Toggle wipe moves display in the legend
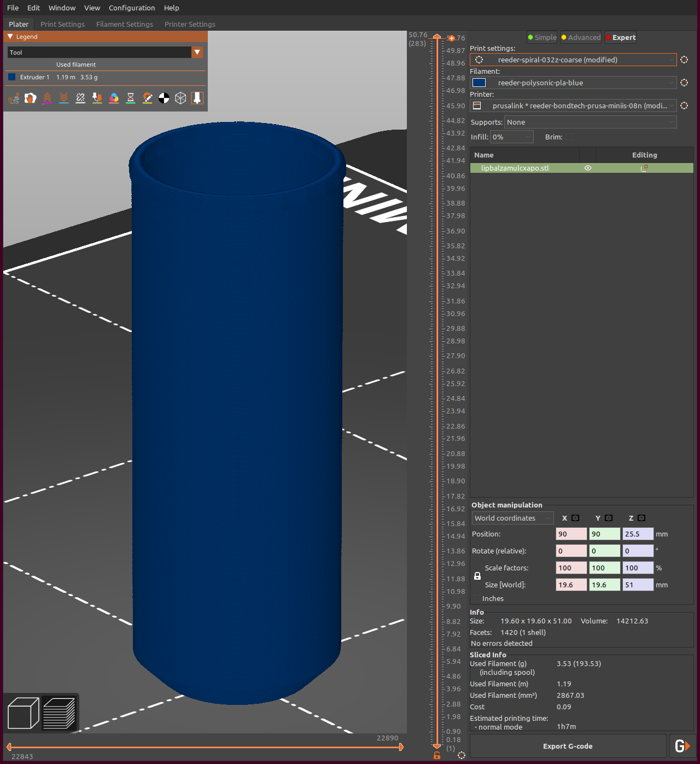700x764 pixels. point(31,98)
